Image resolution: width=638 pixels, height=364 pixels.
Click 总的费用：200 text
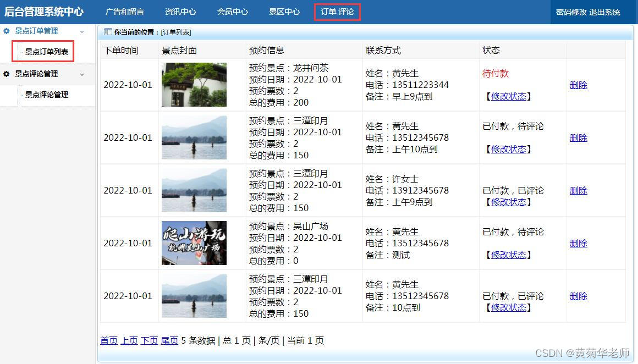pyautogui.click(x=279, y=102)
